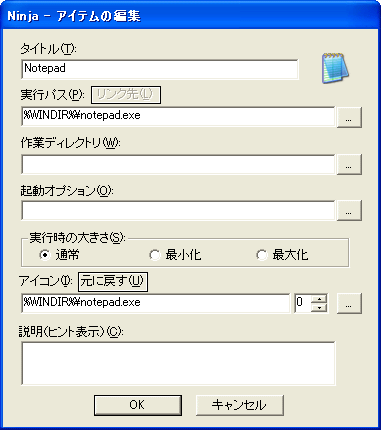
Task: Browse for an icon file
Action: click(349, 303)
